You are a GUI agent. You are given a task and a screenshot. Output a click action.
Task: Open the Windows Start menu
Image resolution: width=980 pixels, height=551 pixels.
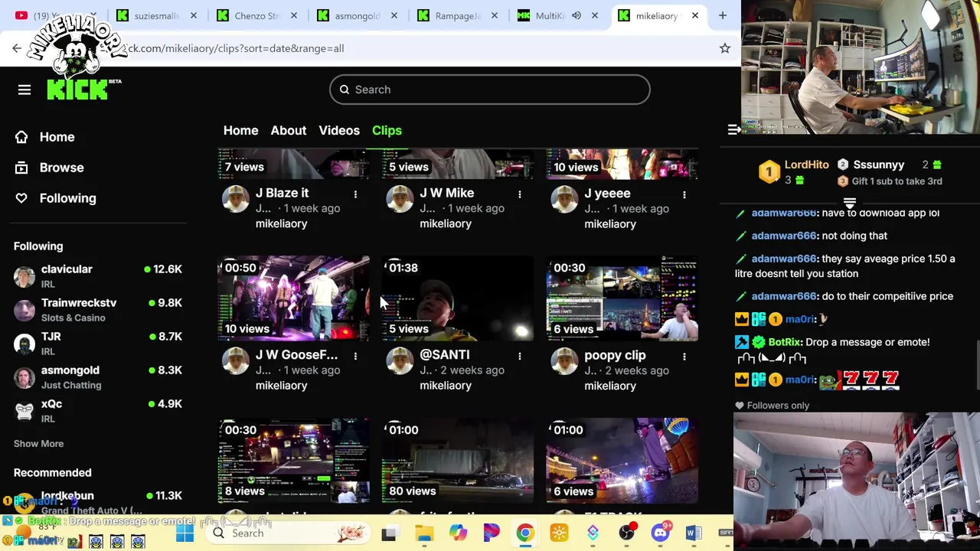coord(185,533)
